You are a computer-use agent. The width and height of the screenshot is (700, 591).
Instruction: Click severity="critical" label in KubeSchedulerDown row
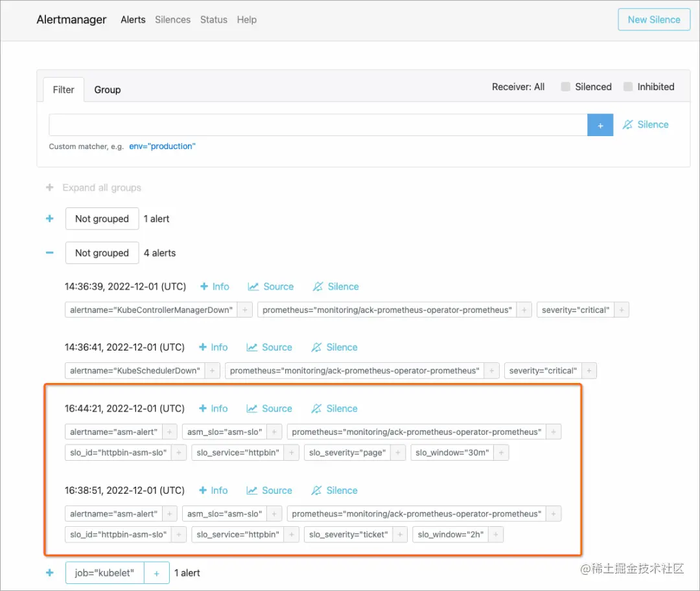(543, 371)
